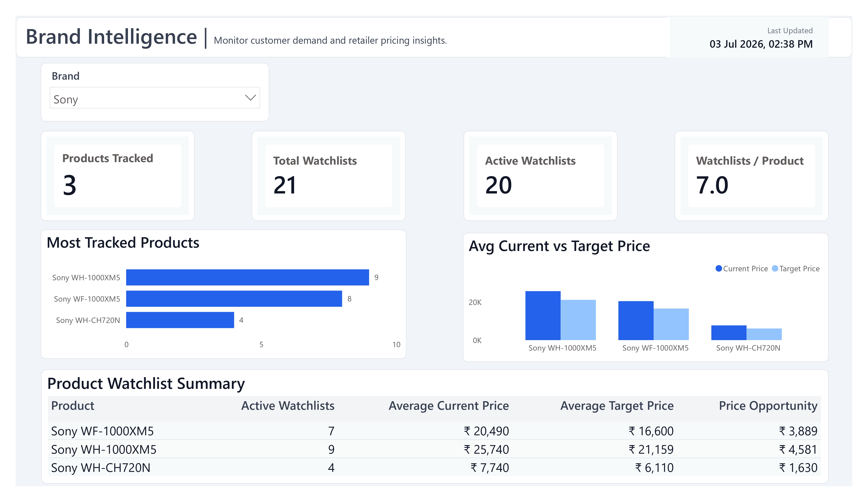Select the Sony WF-1000XM5 table row name
Viewport: 868px width, 502px height.
pyautogui.click(x=102, y=431)
